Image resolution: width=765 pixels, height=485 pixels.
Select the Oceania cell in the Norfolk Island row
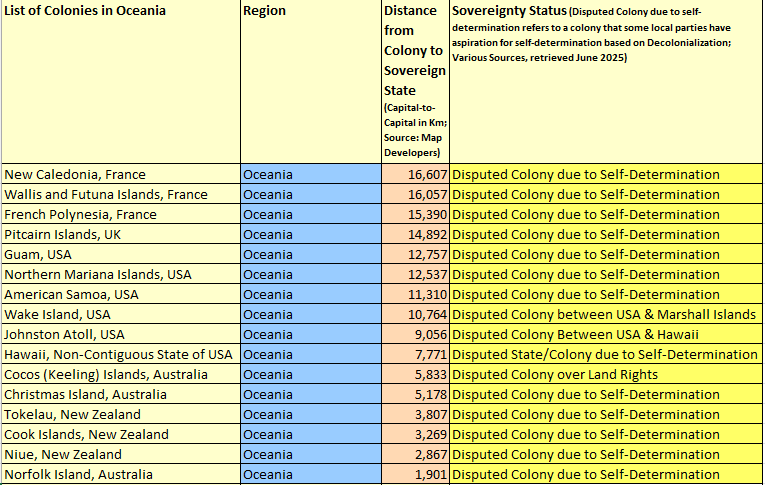[311, 474]
